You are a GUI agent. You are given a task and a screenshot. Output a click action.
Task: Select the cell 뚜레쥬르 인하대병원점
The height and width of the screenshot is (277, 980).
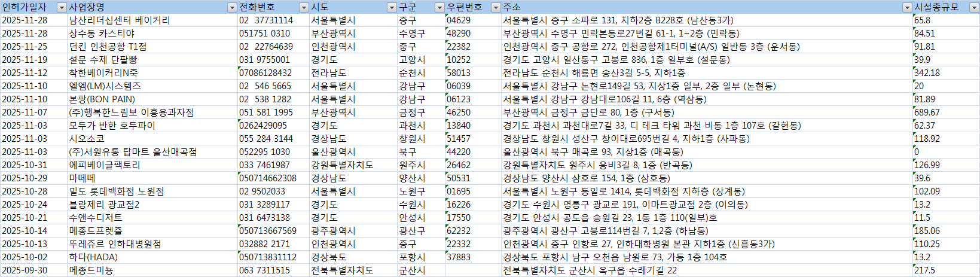pos(152,244)
